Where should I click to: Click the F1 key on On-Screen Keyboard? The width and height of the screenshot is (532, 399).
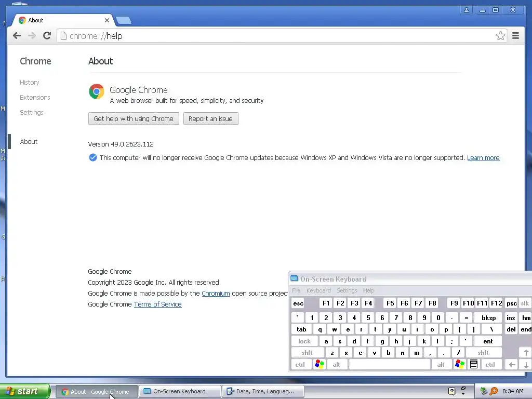pos(326,303)
